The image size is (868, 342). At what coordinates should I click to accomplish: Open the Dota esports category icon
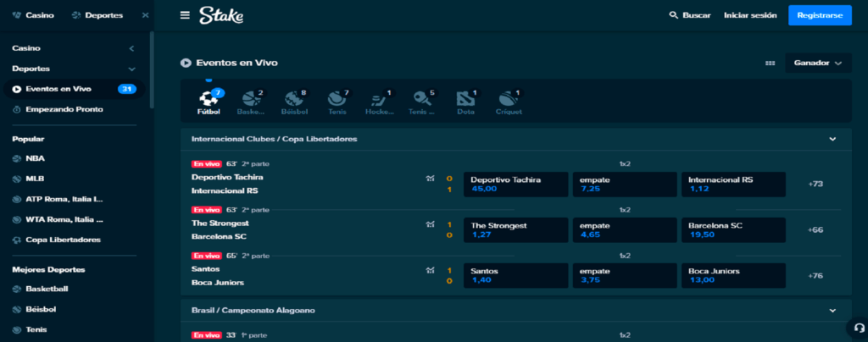tap(465, 101)
